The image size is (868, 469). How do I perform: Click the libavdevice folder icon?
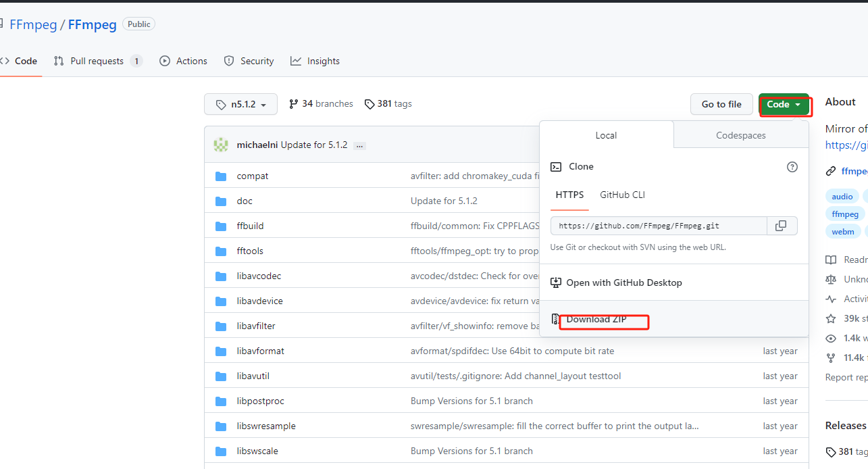pyautogui.click(x=221, y=301)
